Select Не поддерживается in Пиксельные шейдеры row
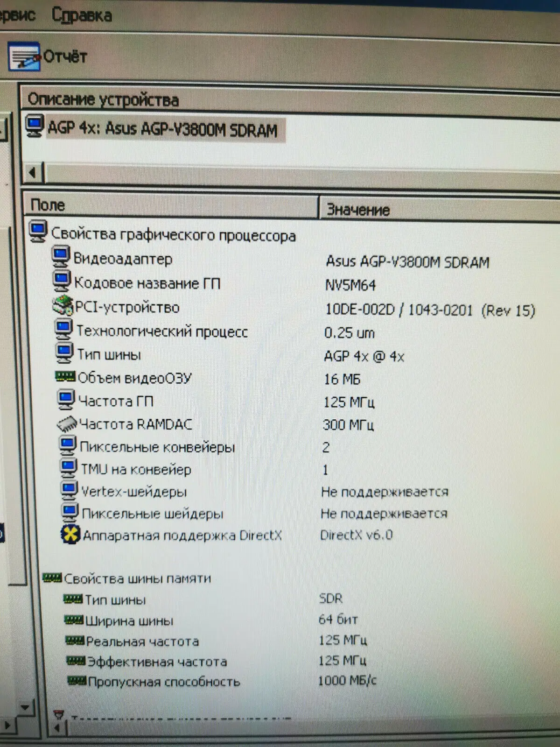Viewport: 560px width, 747px height. click(x=384, y=514)
